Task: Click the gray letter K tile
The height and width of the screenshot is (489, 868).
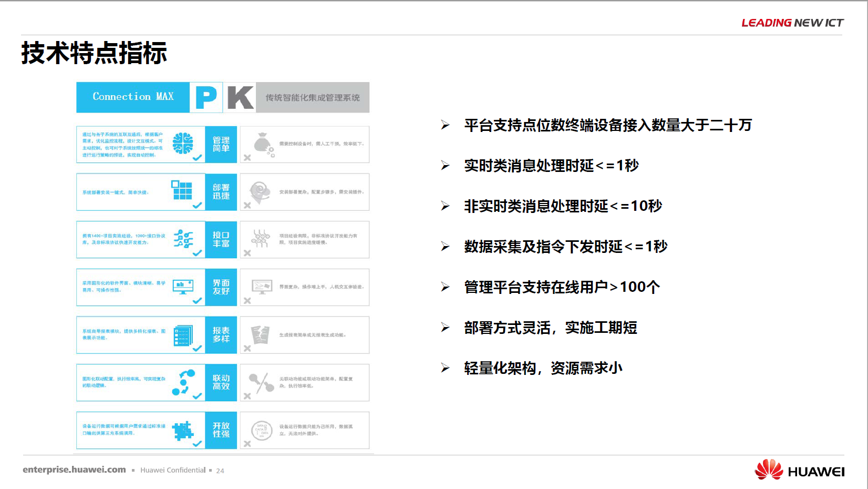Action: (x=240, y=97)
